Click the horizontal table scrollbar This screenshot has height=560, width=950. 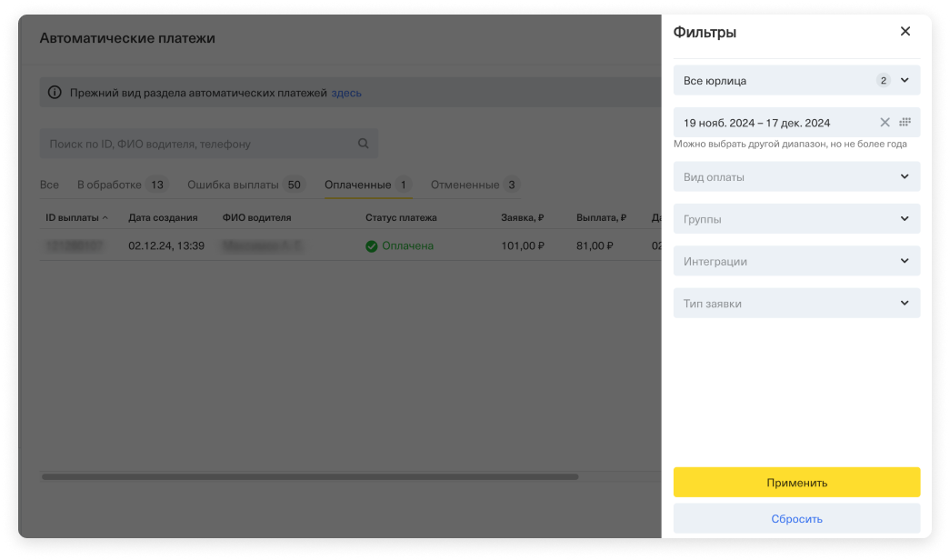309,476
